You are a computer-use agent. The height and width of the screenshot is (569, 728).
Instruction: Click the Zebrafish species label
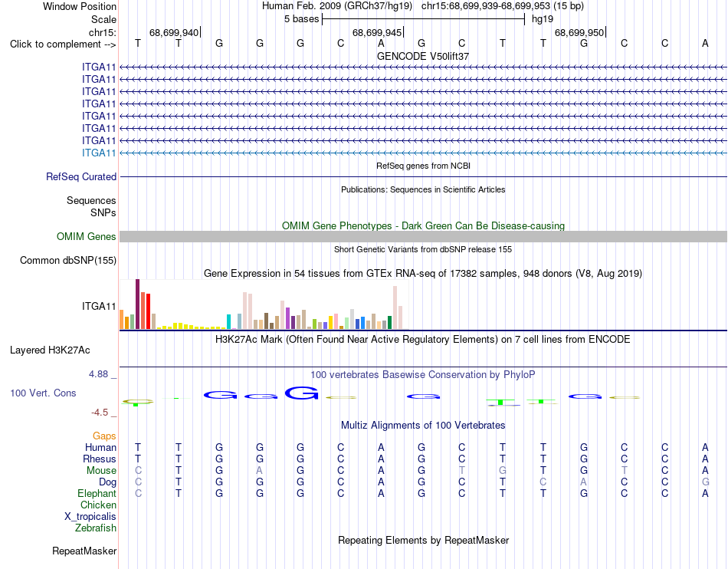(95, 528)
